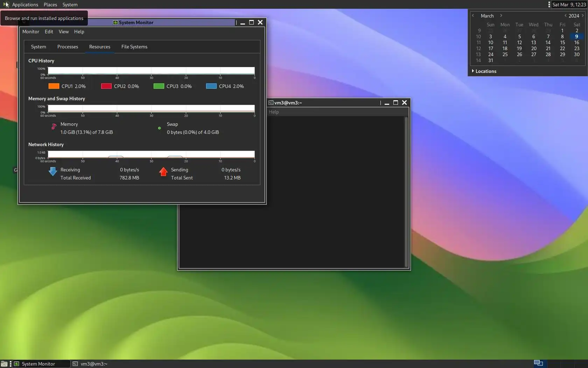Open the System menu in the top panel
The width and height of the screenshot is (588, 368).
[70, 5]
